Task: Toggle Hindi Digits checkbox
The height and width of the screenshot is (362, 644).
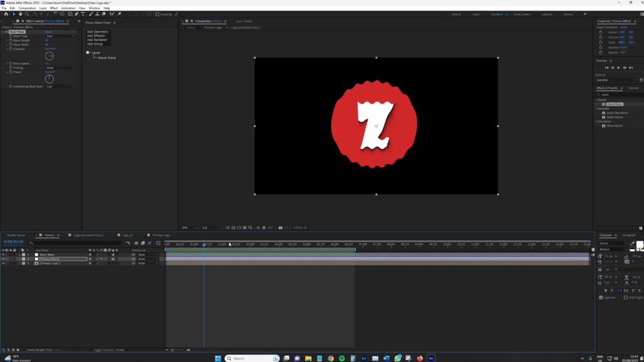Action: tap(626, 297)
